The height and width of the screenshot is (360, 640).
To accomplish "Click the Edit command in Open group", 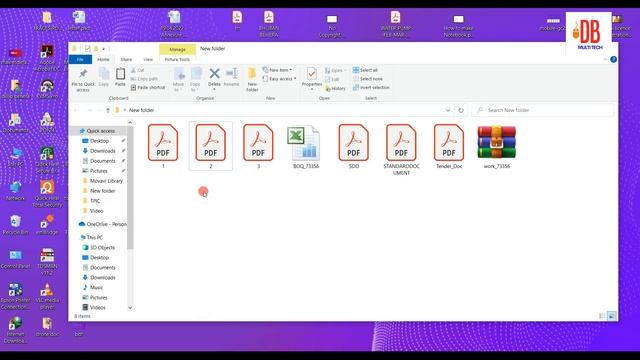I will [332, 79].
